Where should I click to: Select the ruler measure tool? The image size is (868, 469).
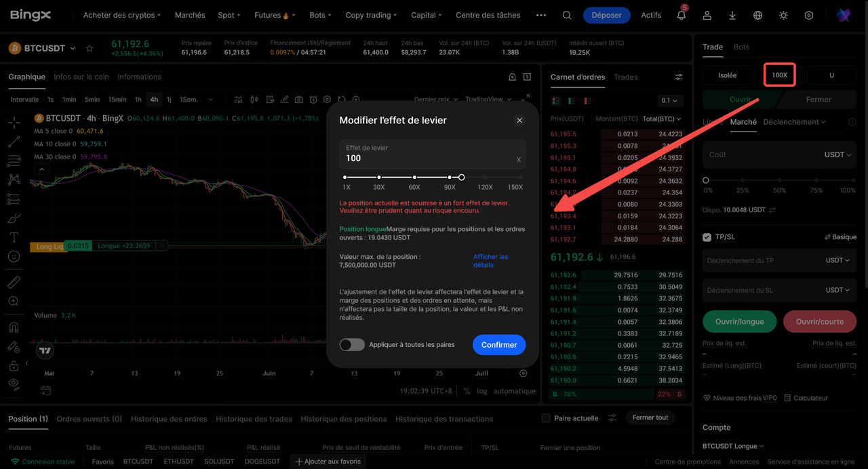click(x=14, y=282)
